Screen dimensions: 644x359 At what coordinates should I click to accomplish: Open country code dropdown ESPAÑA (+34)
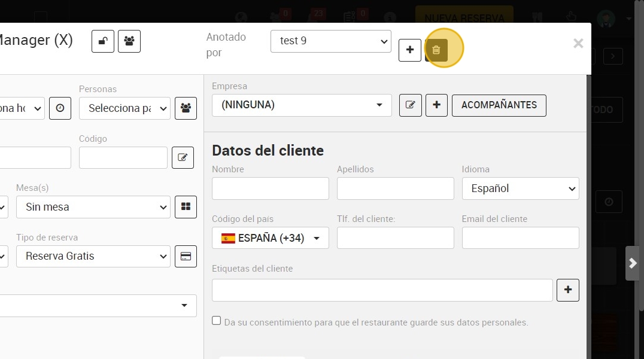(271, 238)
